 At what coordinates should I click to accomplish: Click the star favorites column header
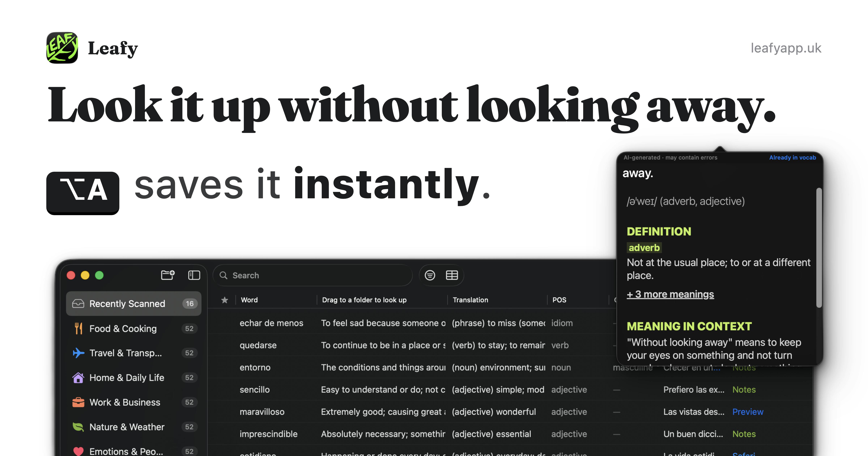click(225, 300)
